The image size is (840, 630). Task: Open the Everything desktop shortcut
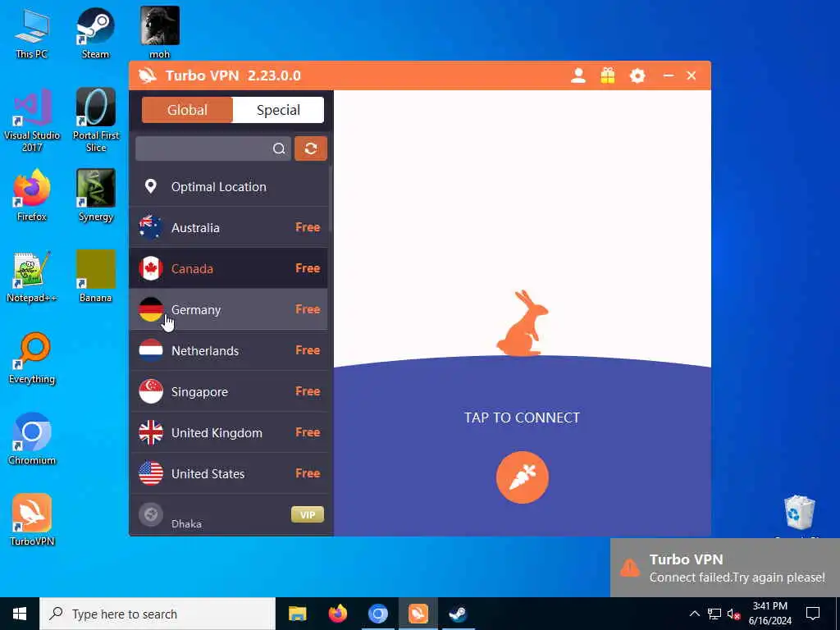[x=32, y=359]
